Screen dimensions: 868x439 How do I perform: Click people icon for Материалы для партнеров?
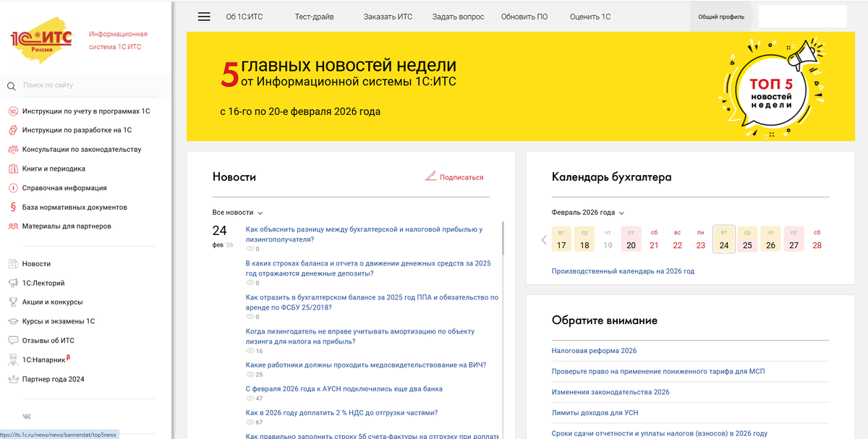pyautogui.click(x=13, y=226)
